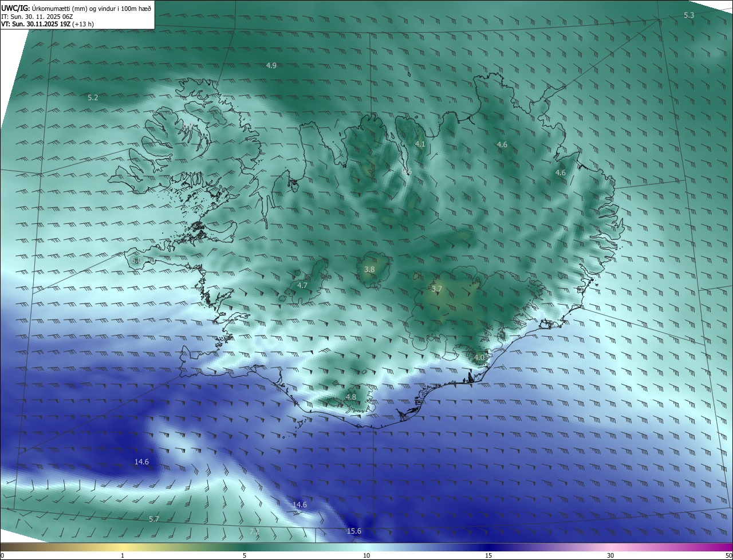Screen dimensions: 733x560
Task: Click the 5.2 value label
Action: [93, 98]
